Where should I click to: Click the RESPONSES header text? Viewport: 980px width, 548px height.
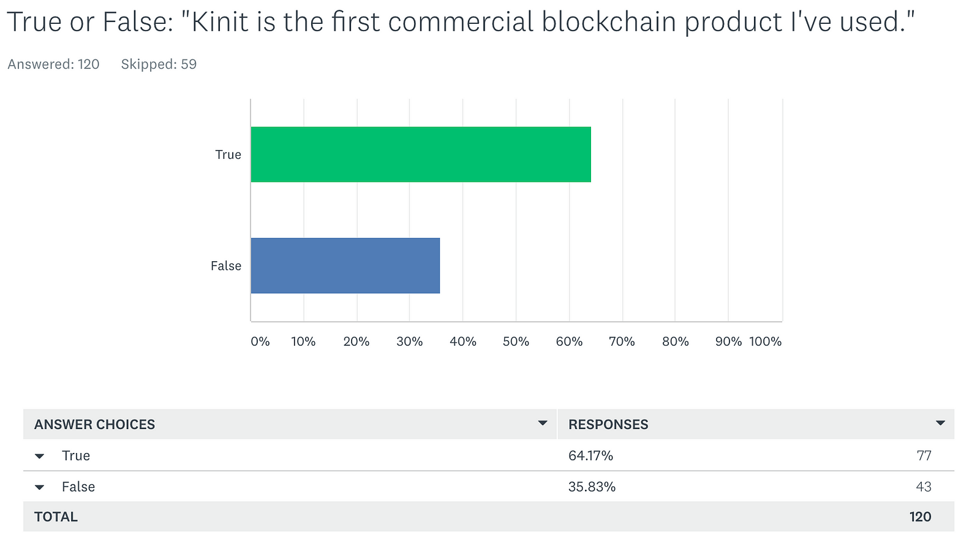coord(608,424)
